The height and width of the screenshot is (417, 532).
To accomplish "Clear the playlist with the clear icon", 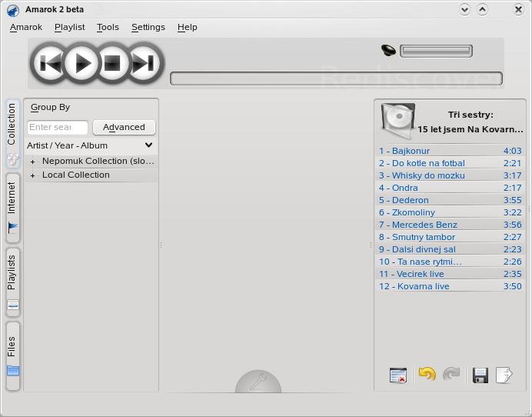I will 398,375.
